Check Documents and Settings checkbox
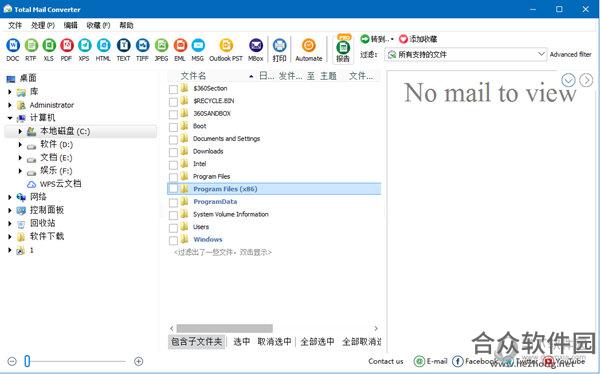Image resolution: width=600 pixels, height=374 pixels. (x=173, y=140)
